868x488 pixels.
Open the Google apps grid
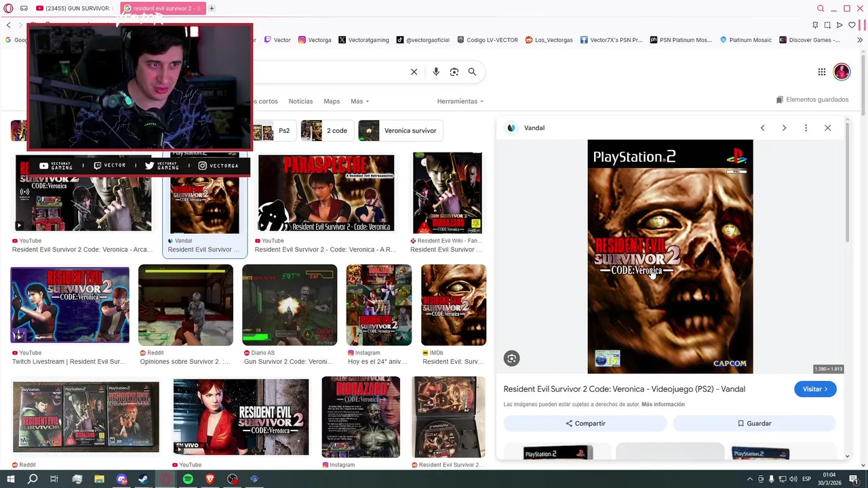(x=821, y=72)
